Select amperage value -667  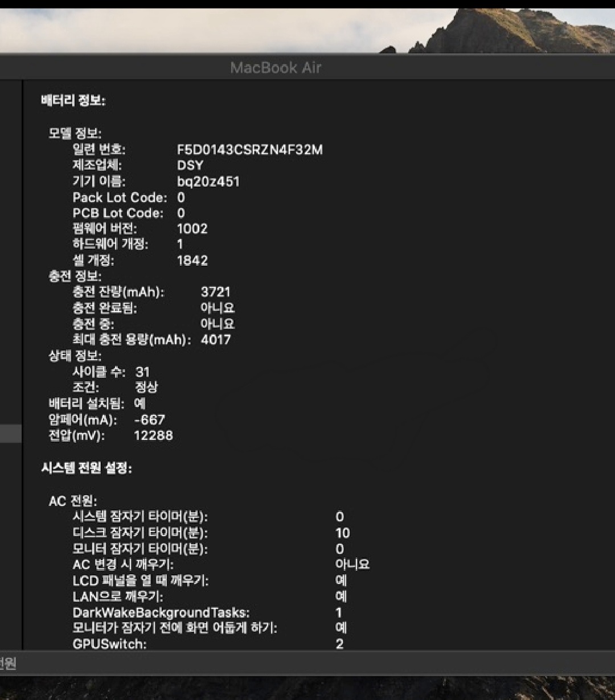pos(149,420)
